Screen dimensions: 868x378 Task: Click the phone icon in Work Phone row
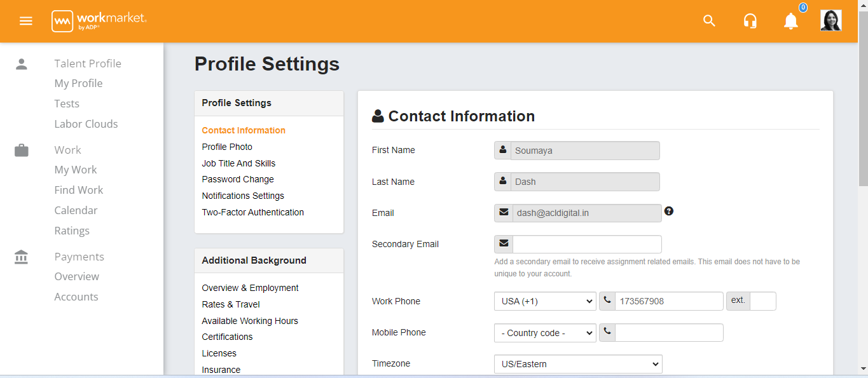[x=607, y=300]
